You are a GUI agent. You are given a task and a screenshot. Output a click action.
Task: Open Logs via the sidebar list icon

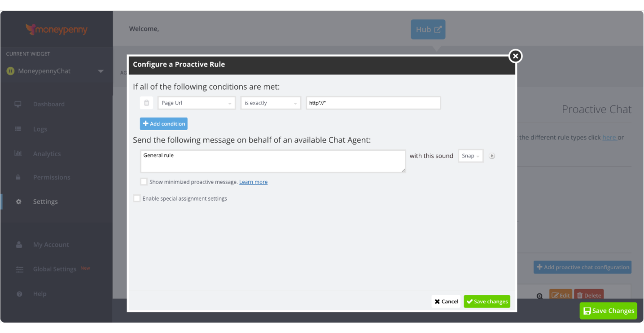click(18, 129)
